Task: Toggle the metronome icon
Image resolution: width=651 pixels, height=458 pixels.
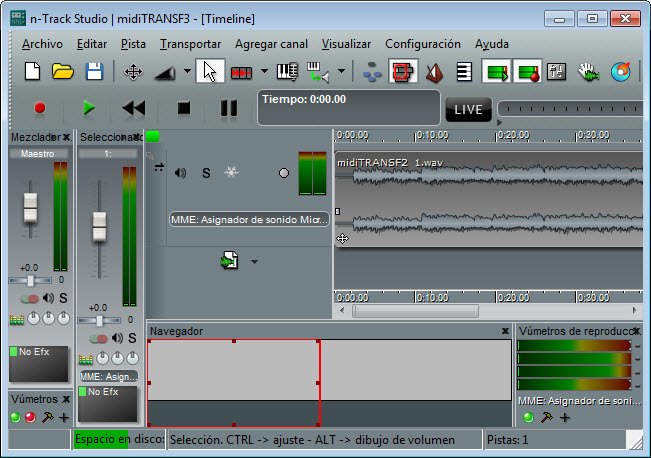Action: 434,72
